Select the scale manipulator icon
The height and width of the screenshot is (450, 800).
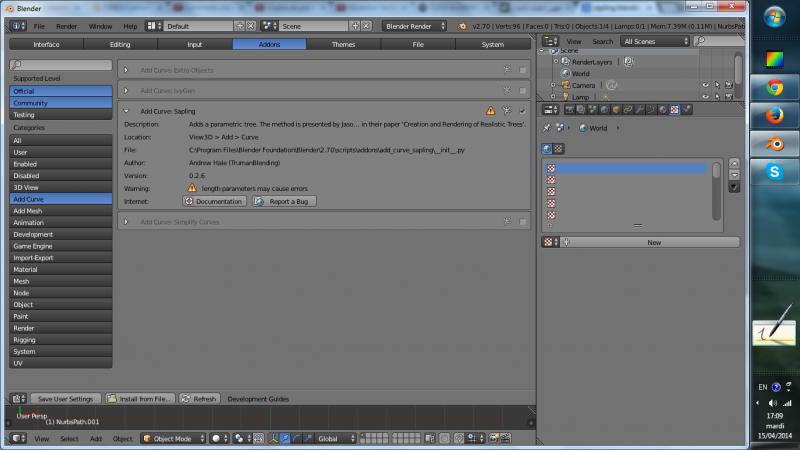click(x=308, y=438)
